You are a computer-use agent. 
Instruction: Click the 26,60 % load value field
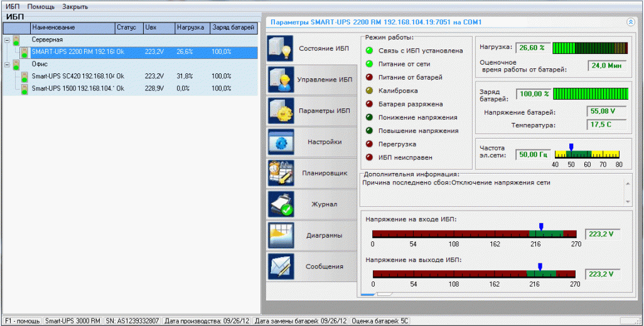coord(532,48)
